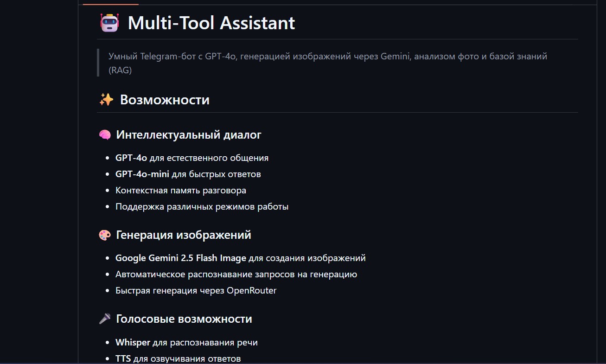
Task: Select the Возможности section heading
Action: tap(165, 100)
